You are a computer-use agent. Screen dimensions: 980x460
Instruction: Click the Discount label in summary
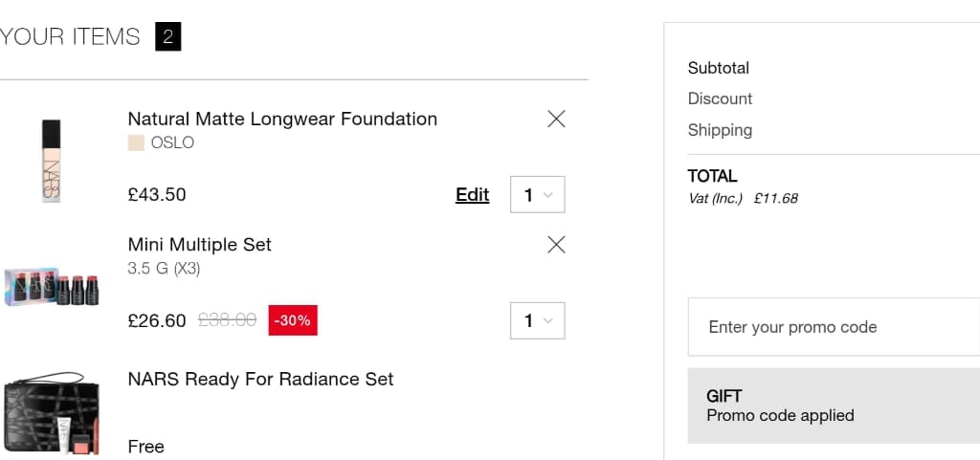720,99
